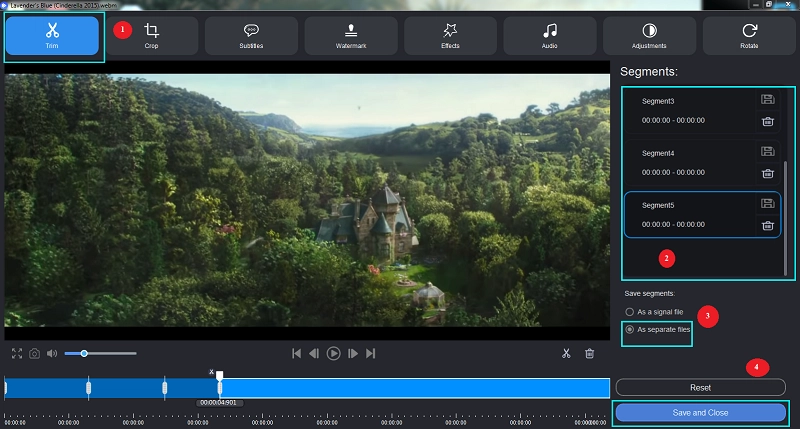Save Segment3 using its floppy disk icon
The width and height of the screenshot is (800, 429).
[x=767, y=99]
